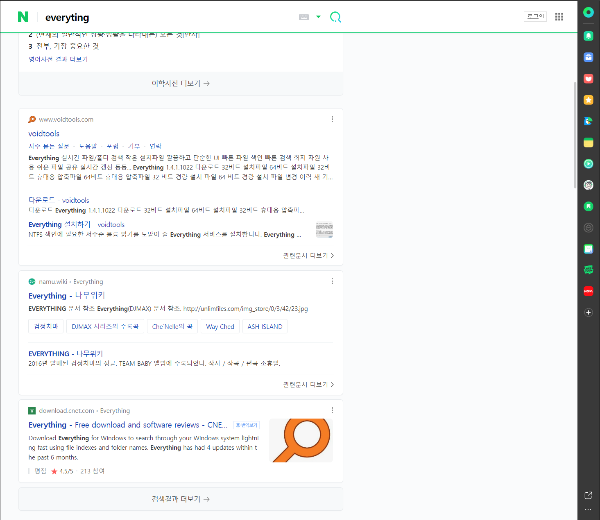Viewport: 600px width, 520px height.
Task: Launch the Papago parrot translator in the sidebar
Action: point(589,121)
